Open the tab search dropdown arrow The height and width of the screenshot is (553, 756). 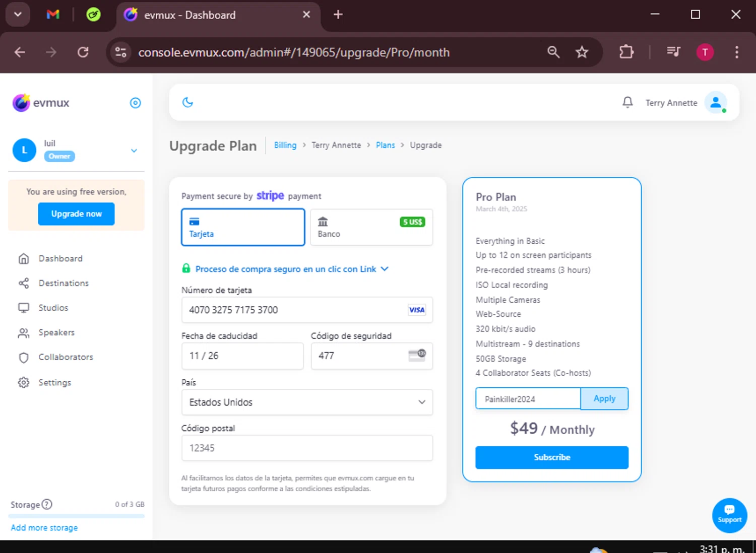coord(18,15)
